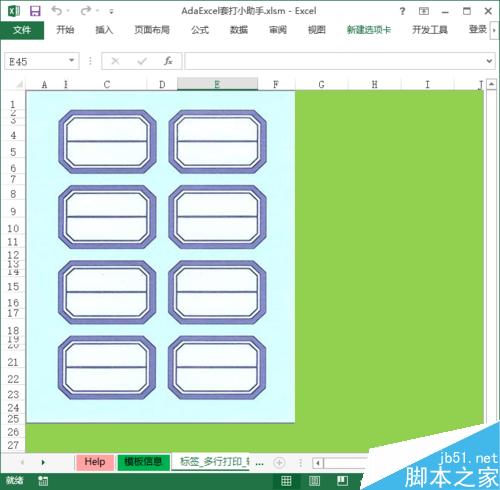Select column C header
The height and width of the screenshot is (490, 500).
107,85
